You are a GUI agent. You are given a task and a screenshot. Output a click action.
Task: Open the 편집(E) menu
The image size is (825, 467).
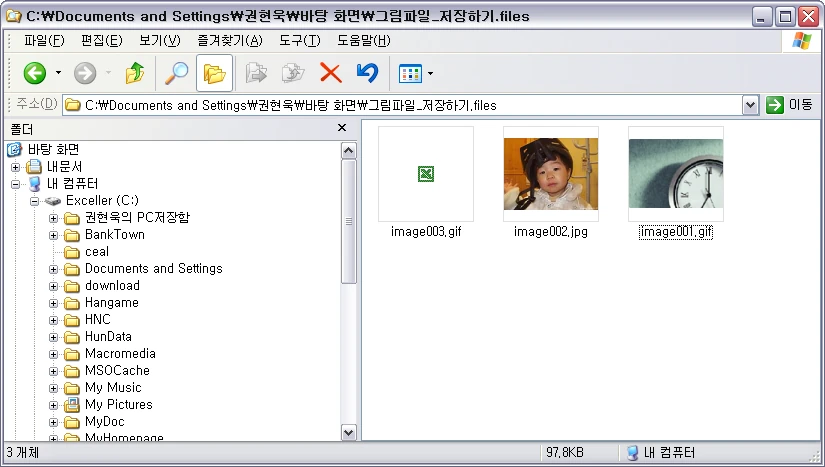coord(102,40)
